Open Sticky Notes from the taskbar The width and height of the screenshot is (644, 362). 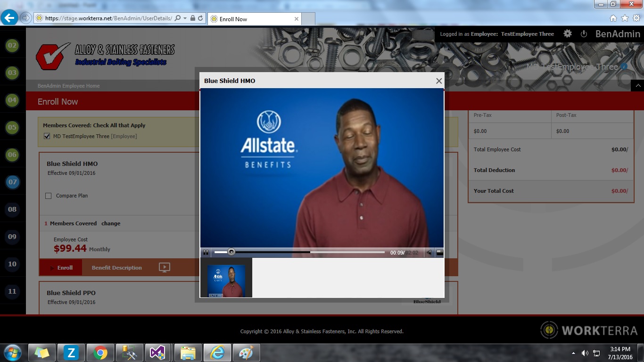(42, 353)
